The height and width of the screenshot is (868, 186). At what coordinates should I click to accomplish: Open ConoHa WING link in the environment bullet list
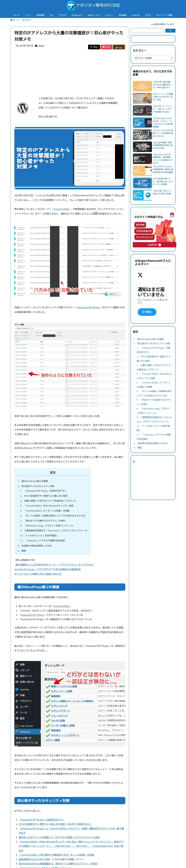(62, 606)
